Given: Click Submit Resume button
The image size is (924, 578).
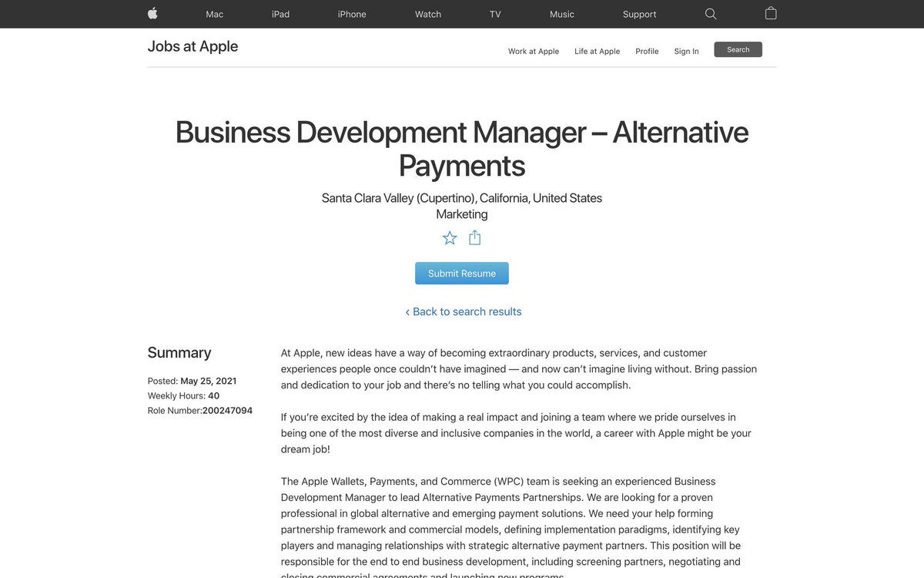Looking at the screenshot, I should point(462,274).
